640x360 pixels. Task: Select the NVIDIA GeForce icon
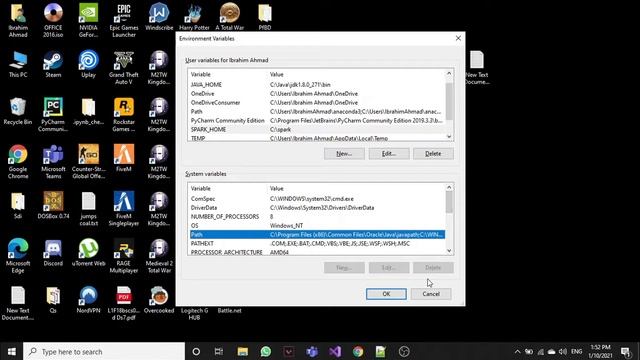(88, 21)
